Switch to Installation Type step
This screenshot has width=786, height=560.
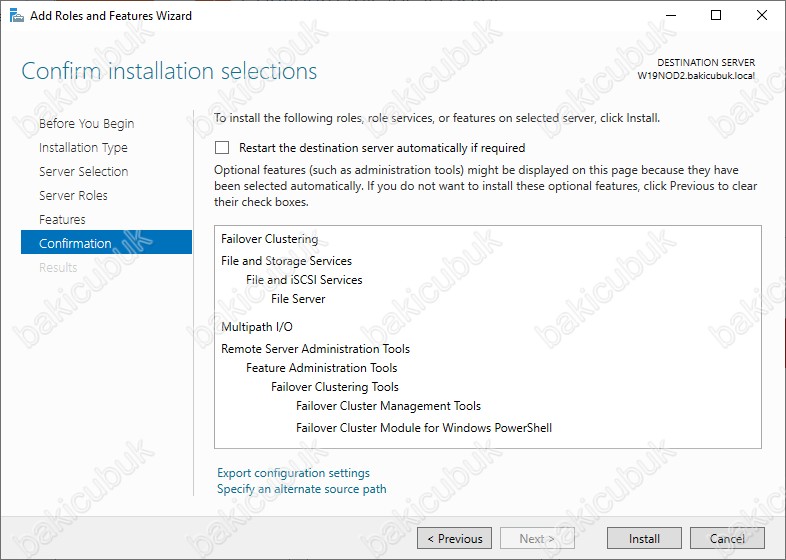click(83, 147)
